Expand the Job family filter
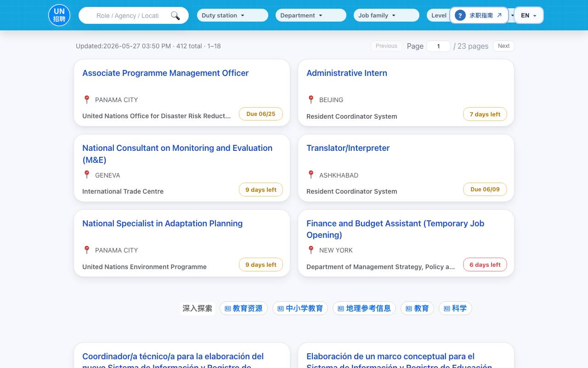Viewport: 588px width, 368px height. click(386, 15)
